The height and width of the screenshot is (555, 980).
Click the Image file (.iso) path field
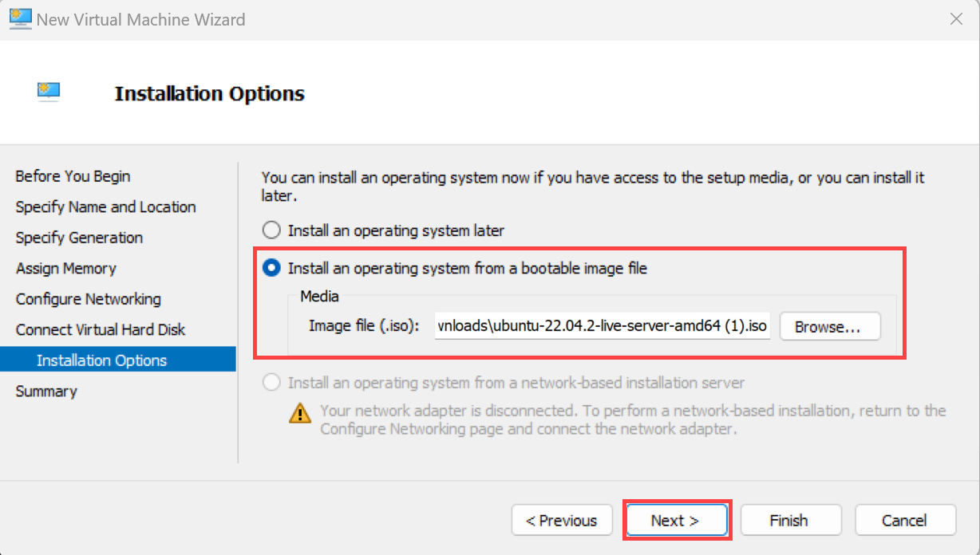pos(603,326)
